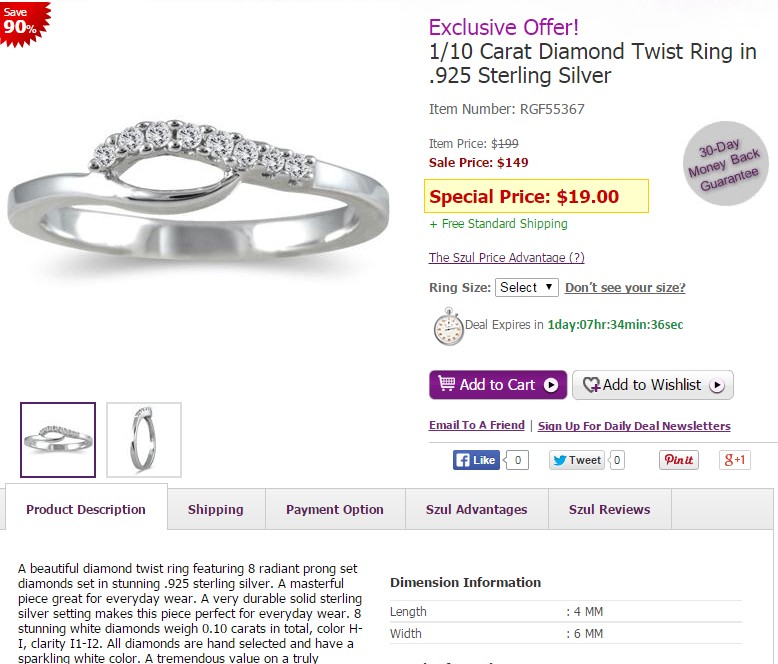Image resolution: width=778 pixels, height=664 pixels.
Task: Select the side-view ring thumbnail
Action: coord(144,440)
